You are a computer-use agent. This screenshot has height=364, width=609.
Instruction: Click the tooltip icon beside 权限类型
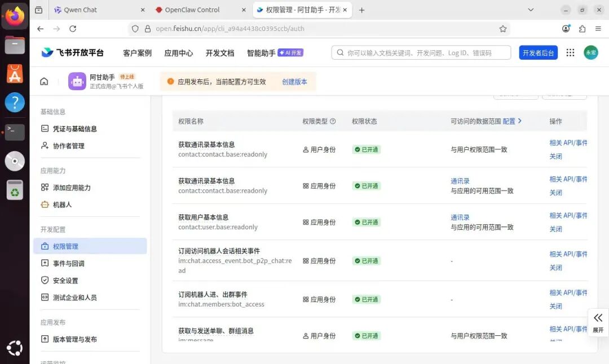coord(332,121)
